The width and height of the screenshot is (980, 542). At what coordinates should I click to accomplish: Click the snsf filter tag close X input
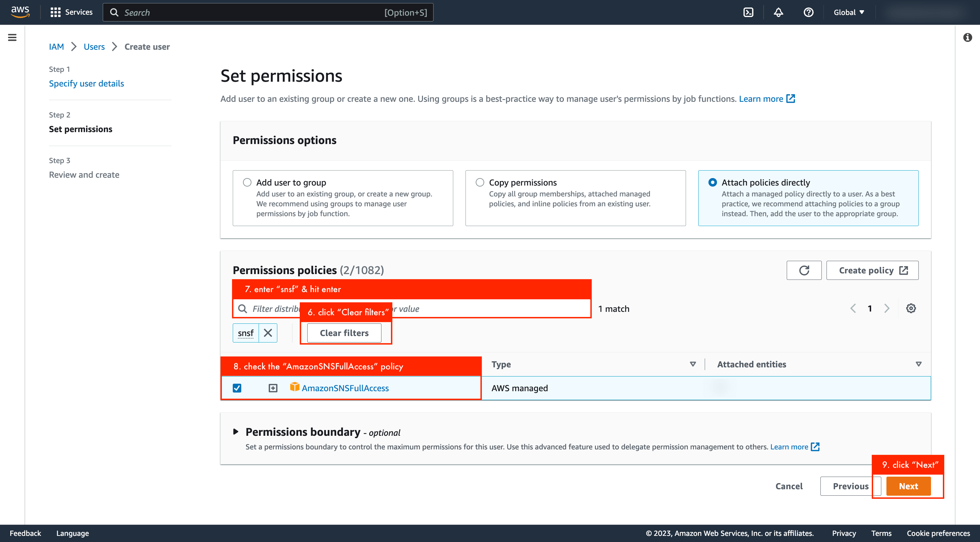coord(267,332)
